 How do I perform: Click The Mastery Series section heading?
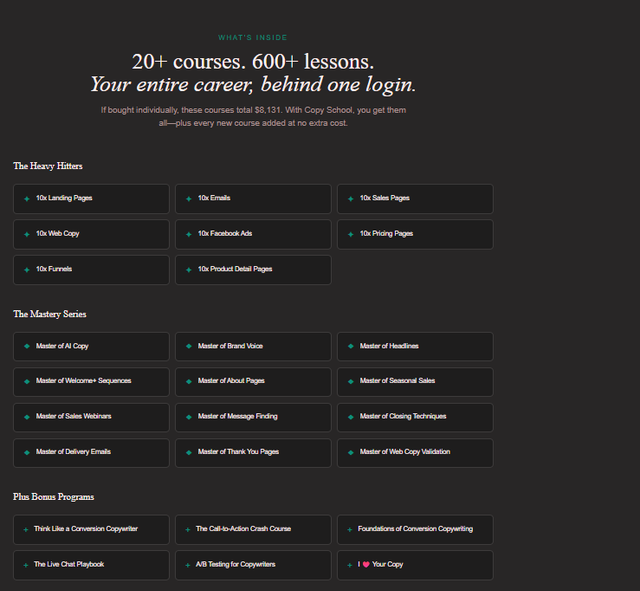(50, 314)
